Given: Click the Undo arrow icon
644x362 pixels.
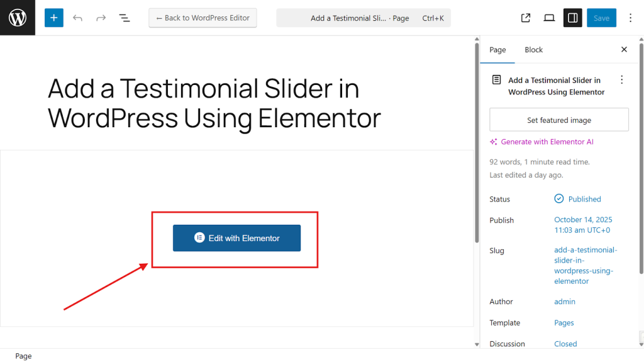Looking at the screenshot, I should click(x=77, y=18).
